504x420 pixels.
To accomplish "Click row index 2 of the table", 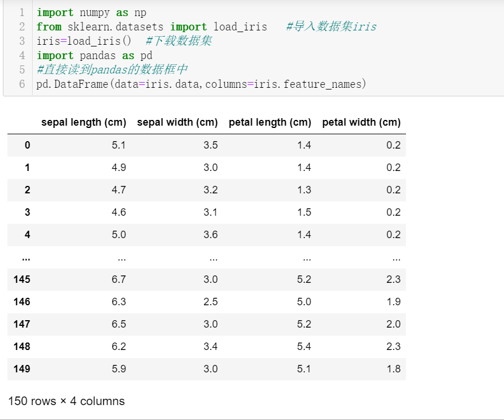I will [28, 190].
